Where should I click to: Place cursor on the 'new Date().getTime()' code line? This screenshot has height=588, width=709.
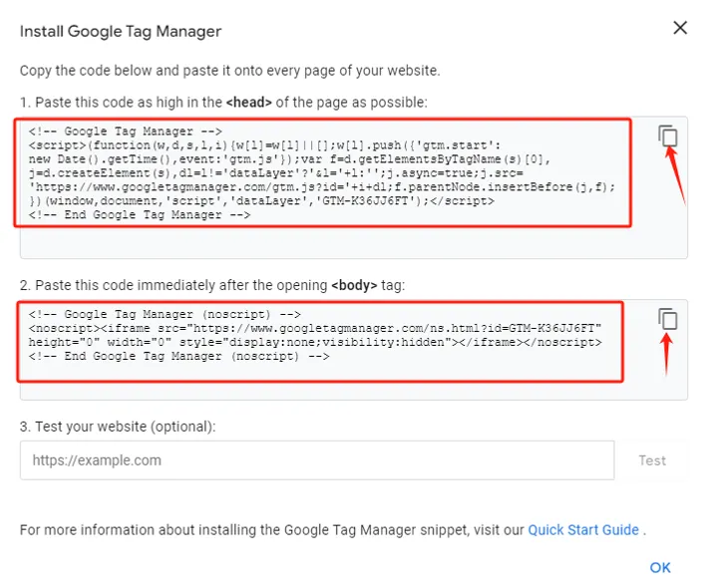point(289,159)
